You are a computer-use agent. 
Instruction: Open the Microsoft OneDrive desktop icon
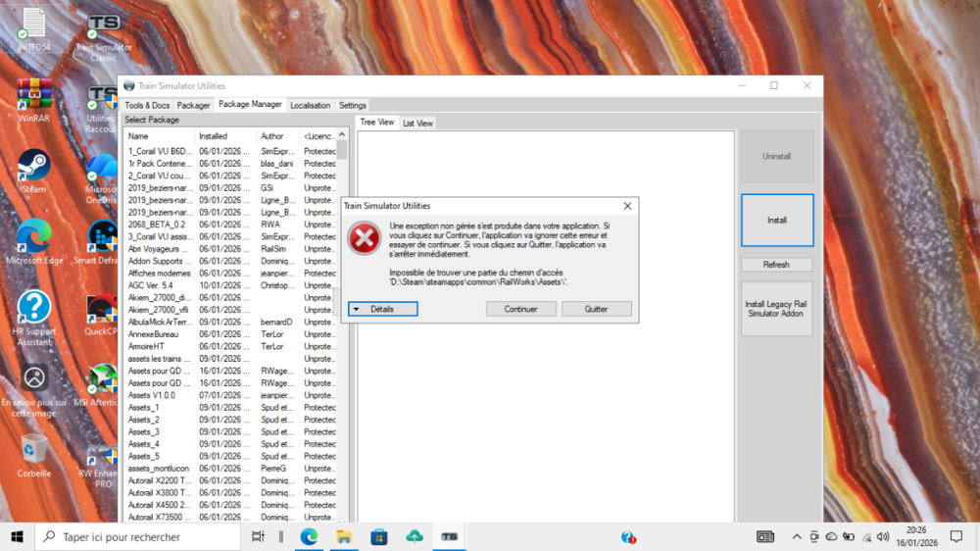click(x=101, y=180)
